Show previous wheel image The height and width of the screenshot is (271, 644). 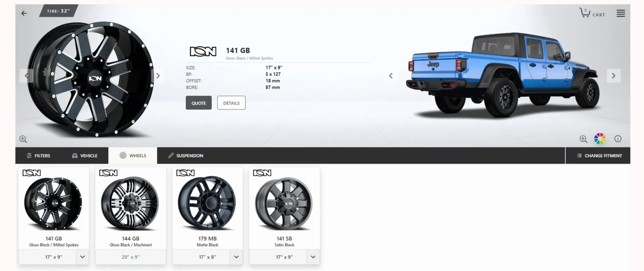tap(27, 76)
